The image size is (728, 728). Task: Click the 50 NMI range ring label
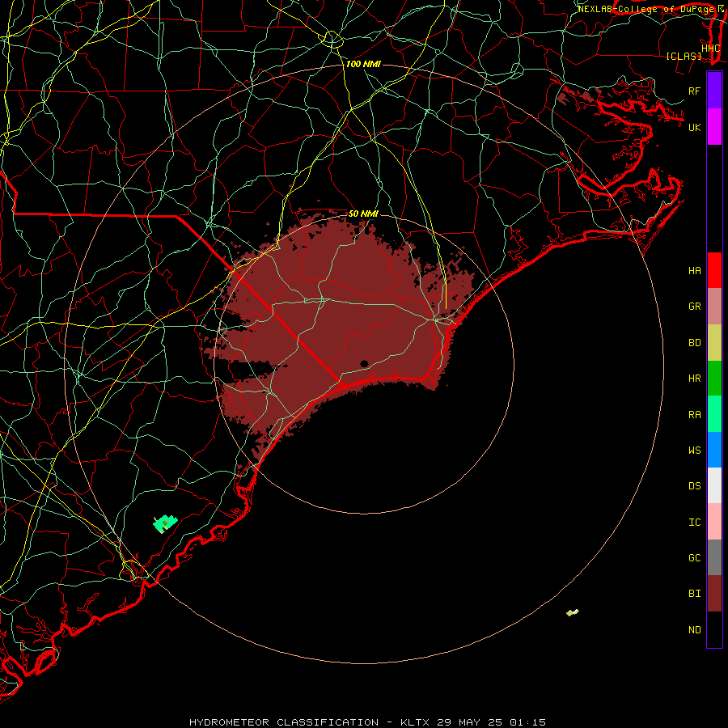(x=363, y=214)
